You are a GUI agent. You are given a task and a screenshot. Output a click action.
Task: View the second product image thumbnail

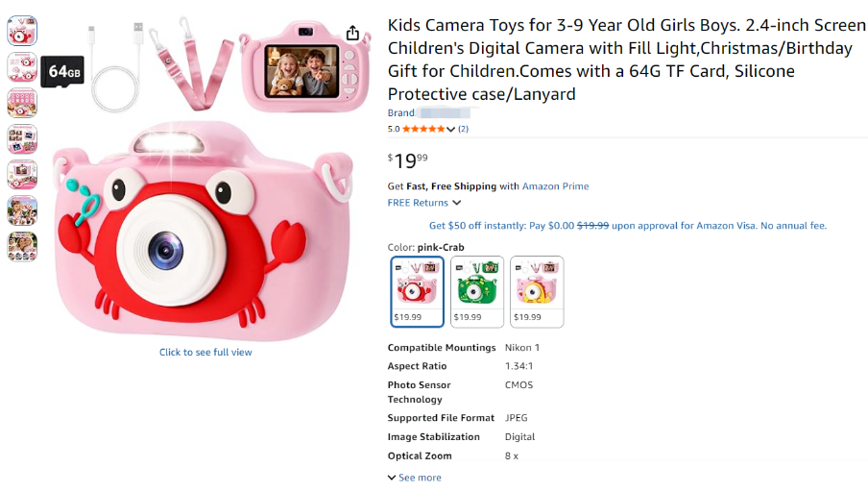(22, 67)
